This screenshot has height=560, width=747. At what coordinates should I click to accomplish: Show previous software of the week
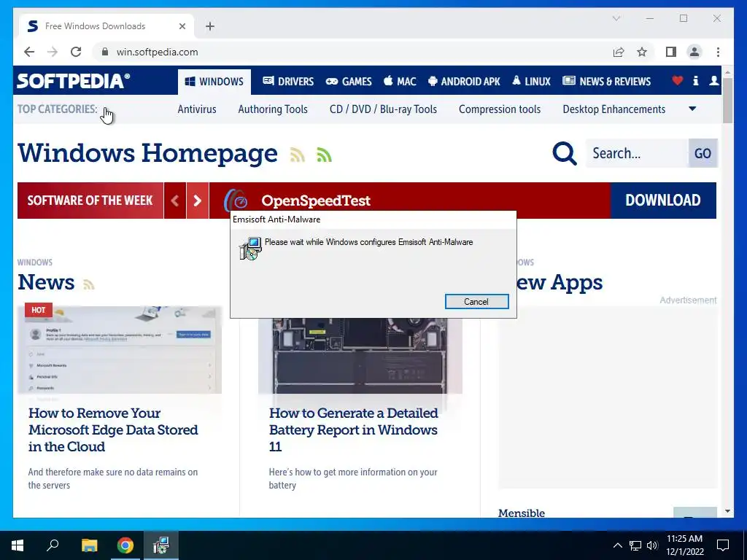[175, 201]
